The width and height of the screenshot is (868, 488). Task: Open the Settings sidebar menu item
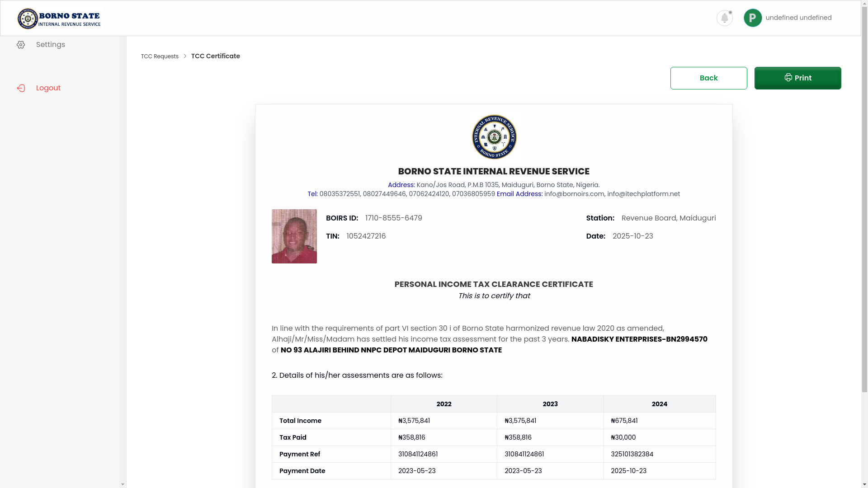coord(51,45)
